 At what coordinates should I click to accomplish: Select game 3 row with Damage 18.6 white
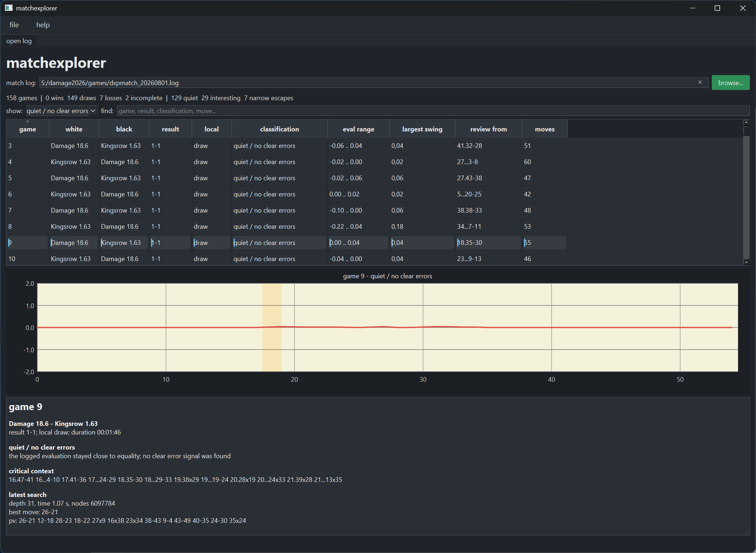pyautogui.click(x=287, y=146)
